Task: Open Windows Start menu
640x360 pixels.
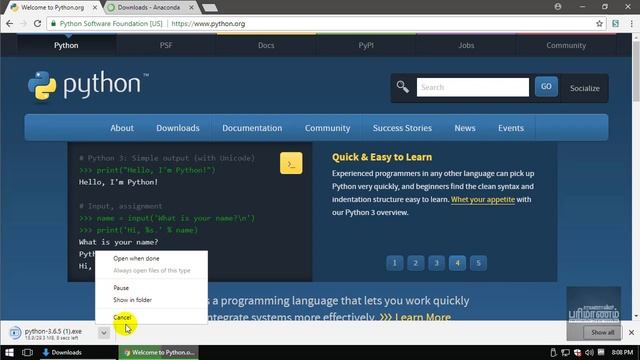Action: pyautogui.click(x=9, y=352)
